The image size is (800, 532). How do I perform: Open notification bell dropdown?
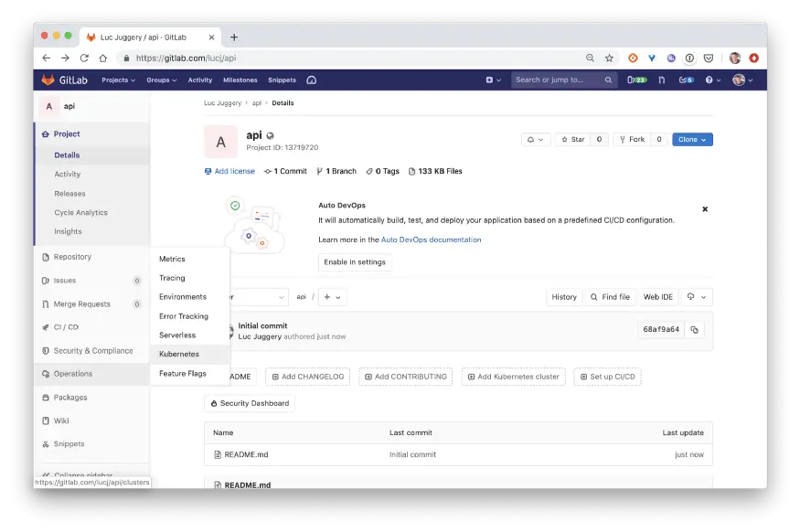tap(535, 139)
